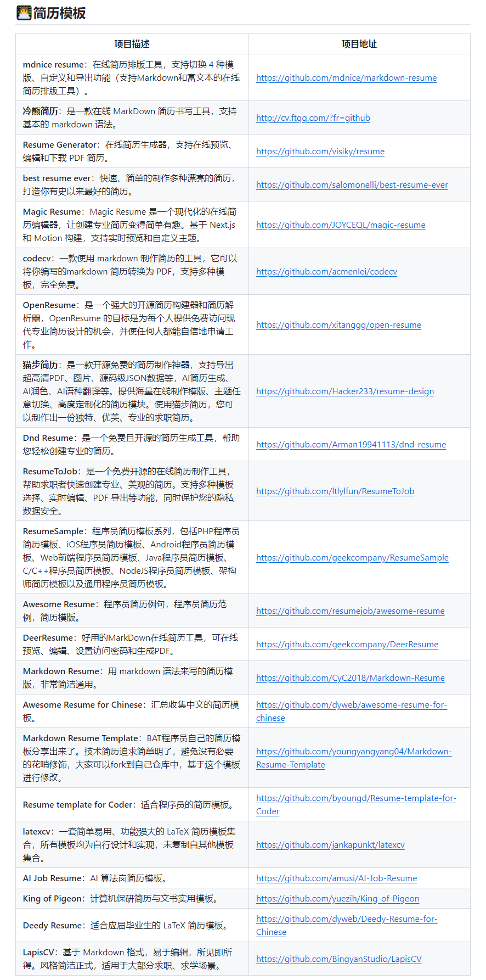Open the JOYCEQL magic-resume link
The height and width of the screenshot is (980, 486).
[341, 225]
